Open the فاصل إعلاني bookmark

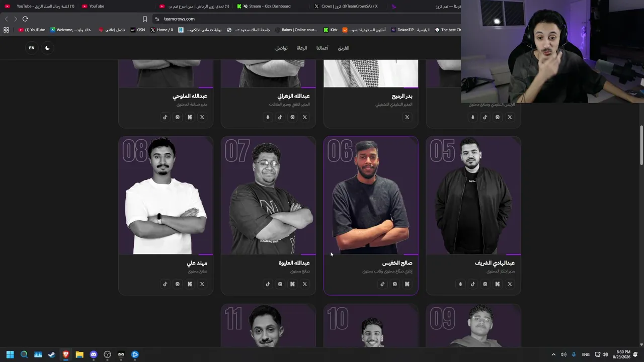pos(112,30)
